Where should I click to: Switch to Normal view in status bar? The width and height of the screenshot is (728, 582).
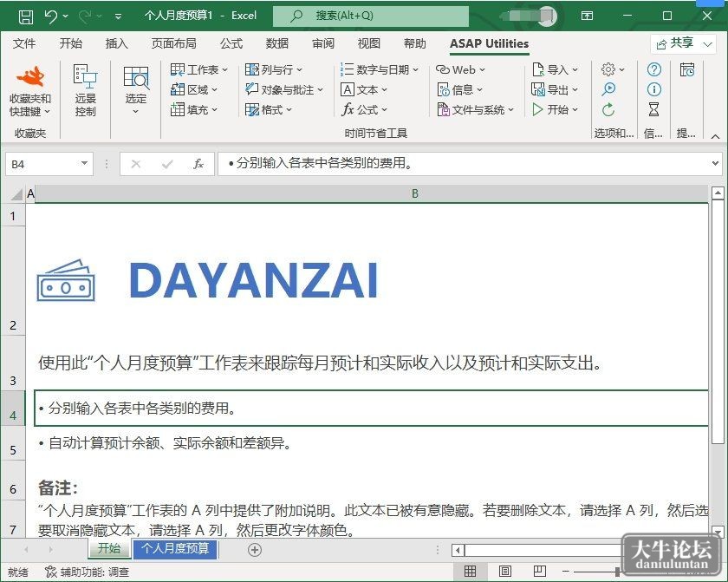[470, 572]
